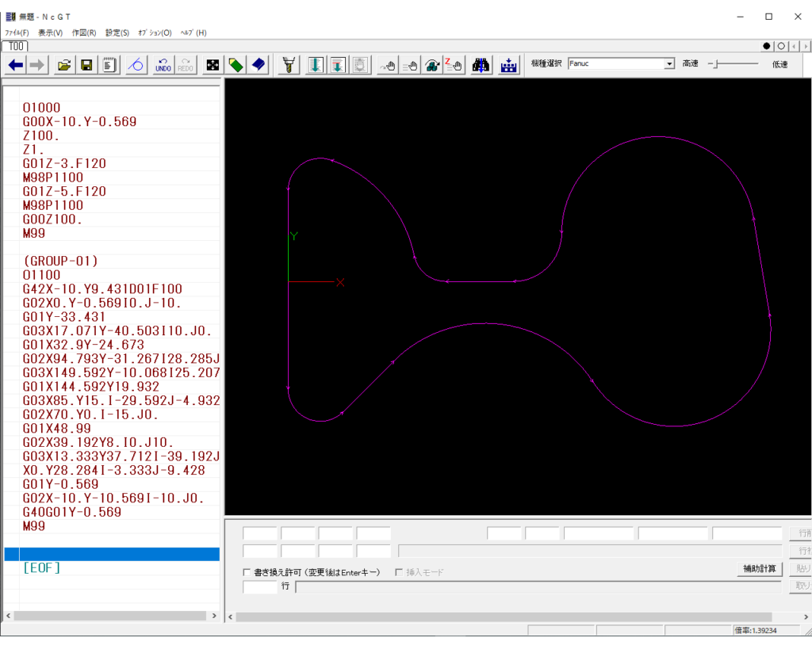This screenshot has width=812, height=649.
Task: Click the gray forward arrow icon
Action: (x=36, y=65)
